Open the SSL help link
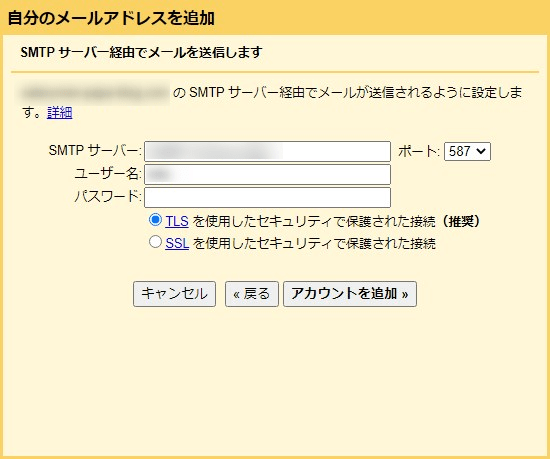Viewport: 550px width, 459px height. [x=177, y=243]
